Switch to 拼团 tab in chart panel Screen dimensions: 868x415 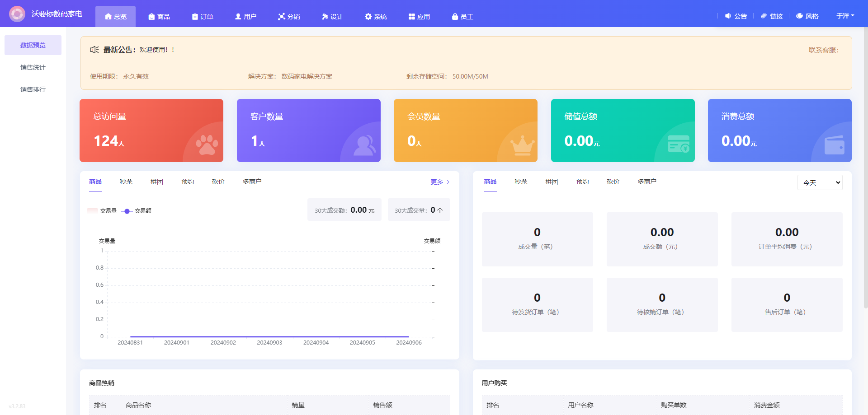pyautogui.click(x=157, y=182)
